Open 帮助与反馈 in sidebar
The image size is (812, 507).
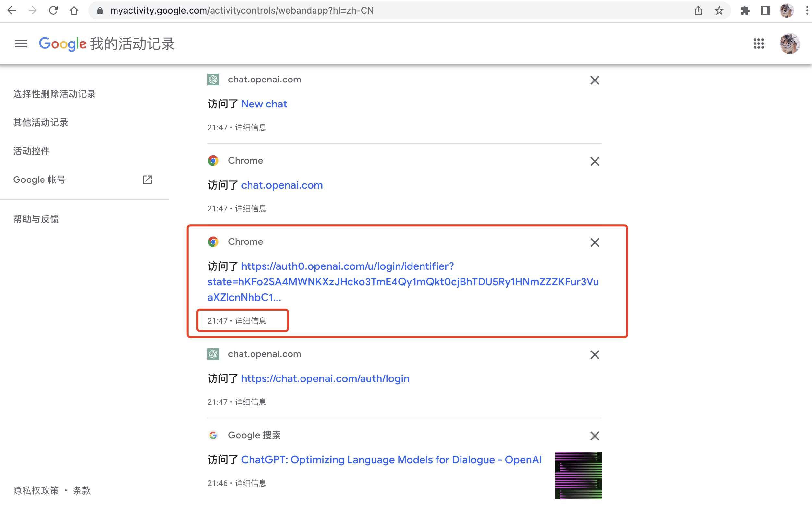tap(36, 219)
